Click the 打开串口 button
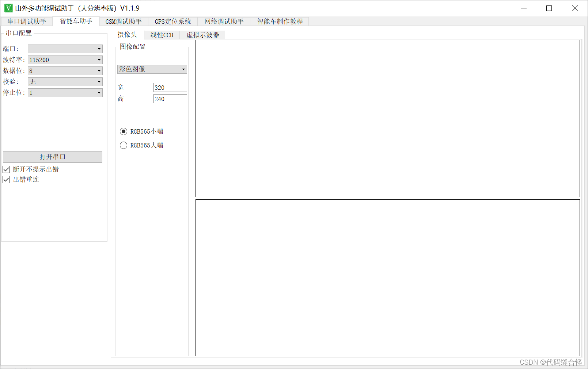This screenshot has height=369, width=588. click(x=53, y=157)
